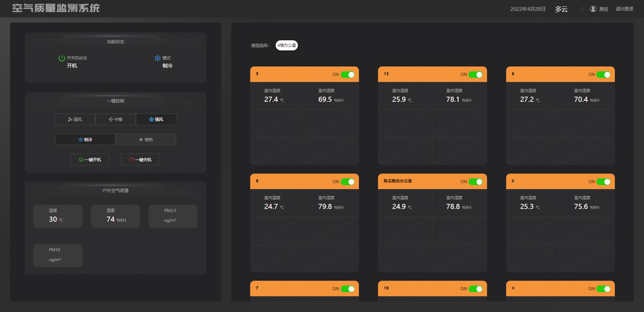The image size is (644, 312).
Task: Select the 弱风 low fan speed option
Action: point(75,120)
